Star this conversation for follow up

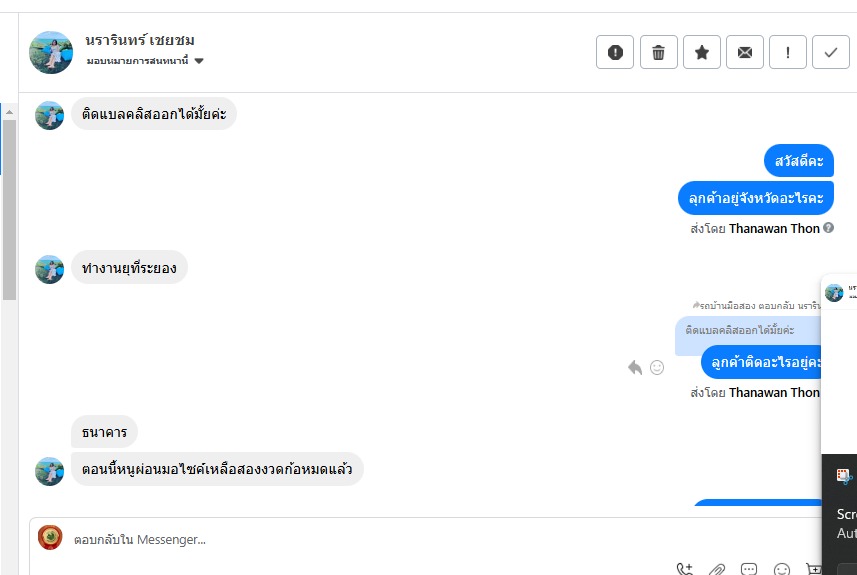(x=702, y=52)
